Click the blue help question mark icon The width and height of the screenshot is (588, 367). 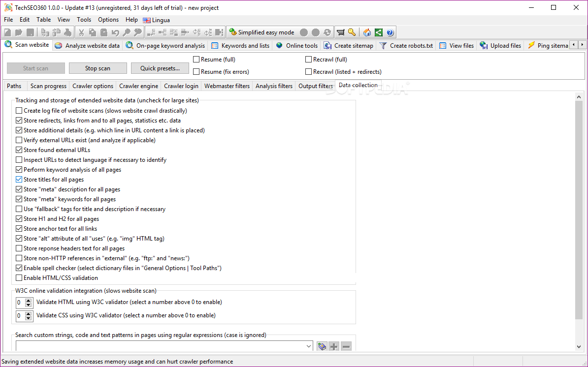click(x=390, y=32)
